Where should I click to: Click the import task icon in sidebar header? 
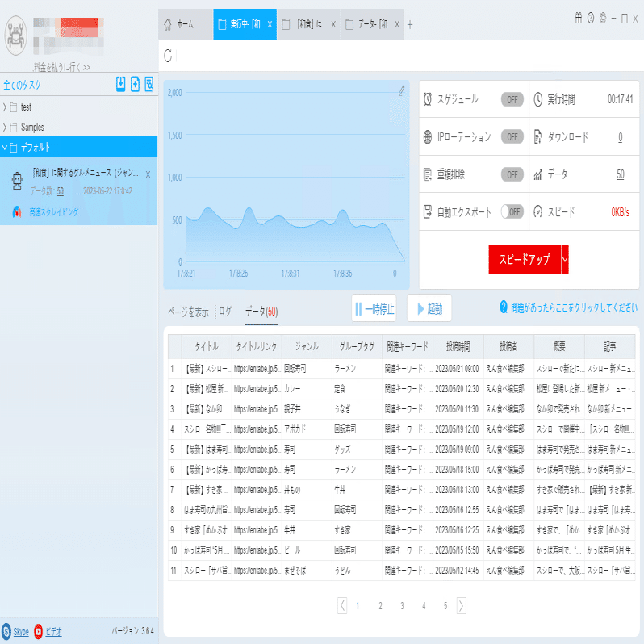tap(120, 84)
